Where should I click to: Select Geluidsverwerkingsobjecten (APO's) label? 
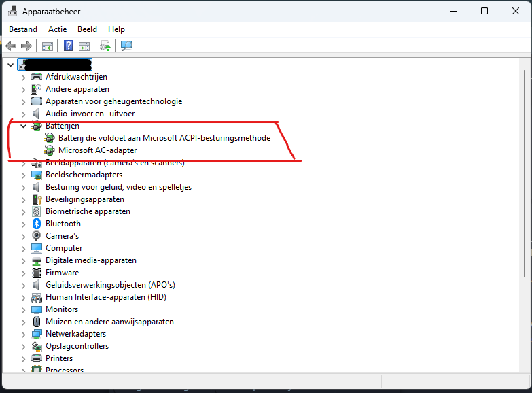point(110,285)
